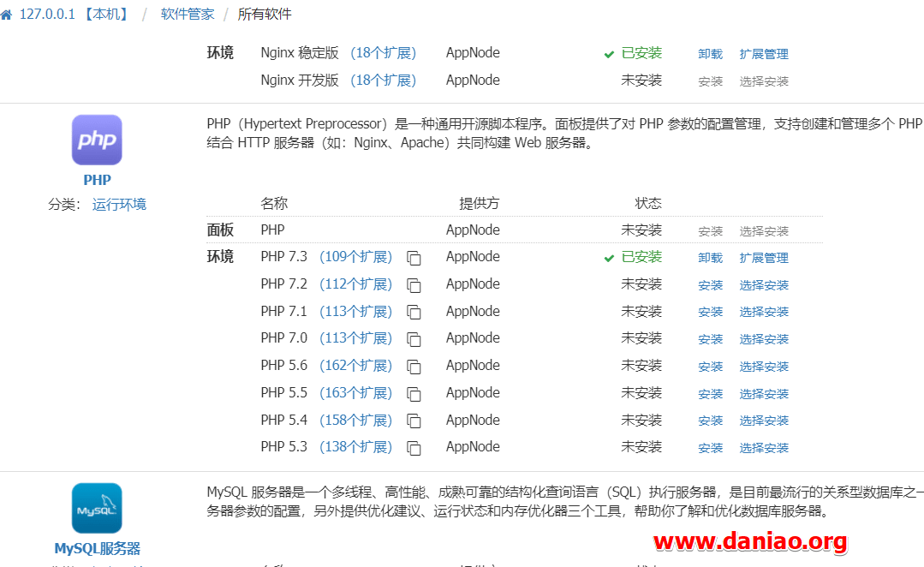Click the home icon in the breadcrumb
The height and width of the screenshot is (567, 924).
coord(6,15)
